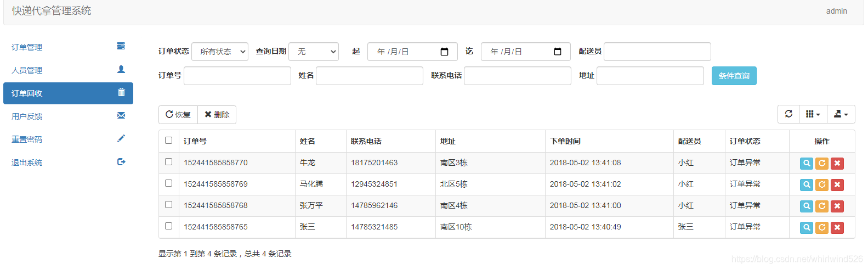Refresh the table with the refresh icon
The width and height of the screenshot is (868, 269).
[x=788, y=114]
